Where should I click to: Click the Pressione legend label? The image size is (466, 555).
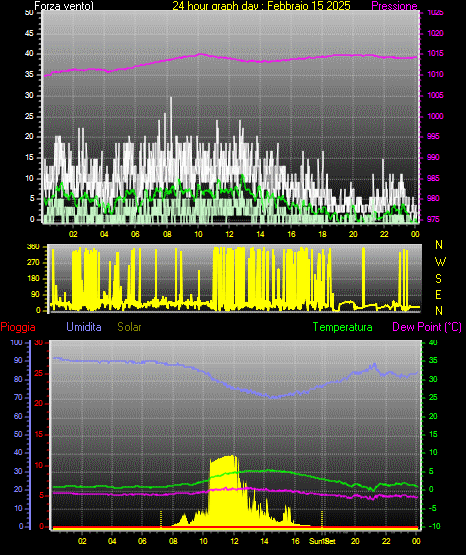point(394,6)
